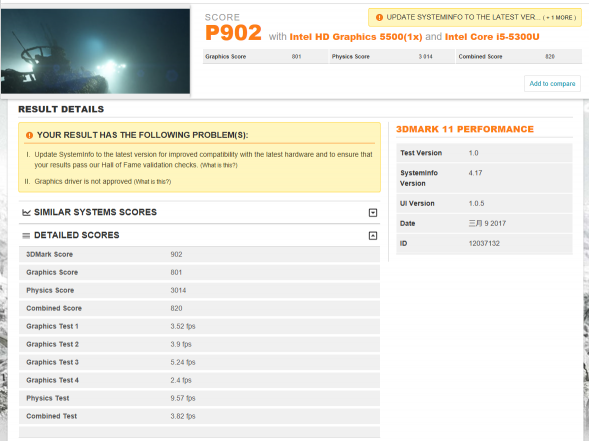Screen dimensions: 589x441
Task: Click the Similar Systems Scores header
Action: click(199, 212)
